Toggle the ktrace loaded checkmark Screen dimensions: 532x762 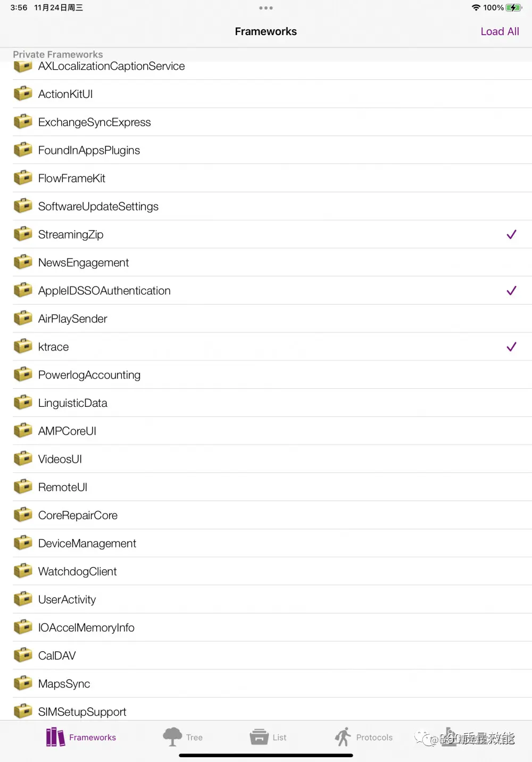511,347
